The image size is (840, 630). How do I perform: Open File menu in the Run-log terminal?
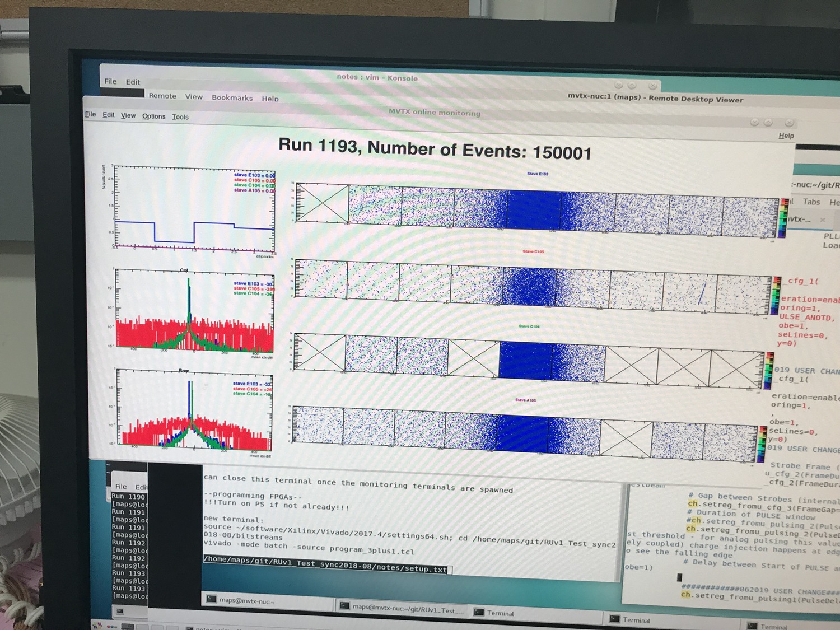click(x=121, y=486)
